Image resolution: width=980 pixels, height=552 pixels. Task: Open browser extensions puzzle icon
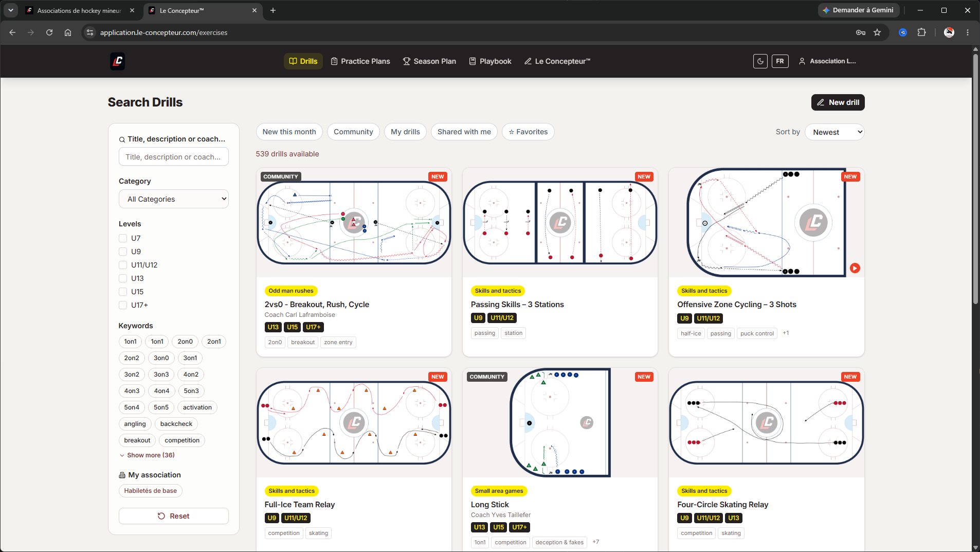[921, 32]
